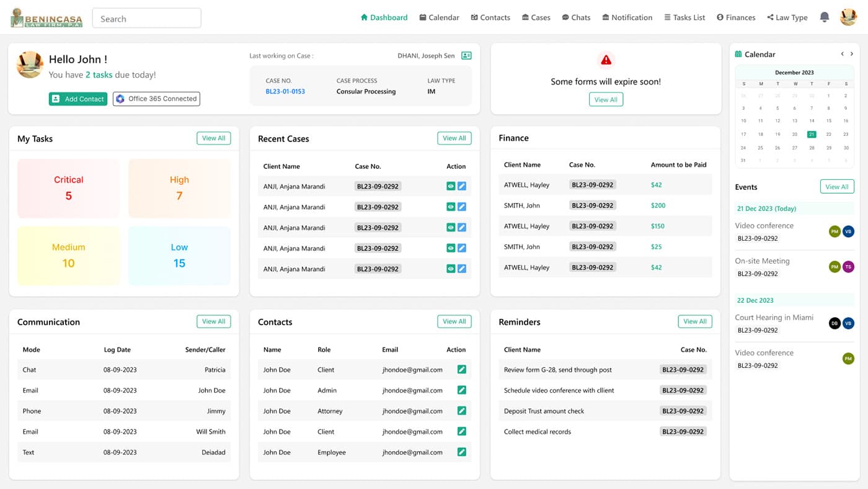Click the contact card icon next to DHANI, Joseph Sen
Image resolution: width=868 pixels, height=489 pixels.
tap(466, 55)
